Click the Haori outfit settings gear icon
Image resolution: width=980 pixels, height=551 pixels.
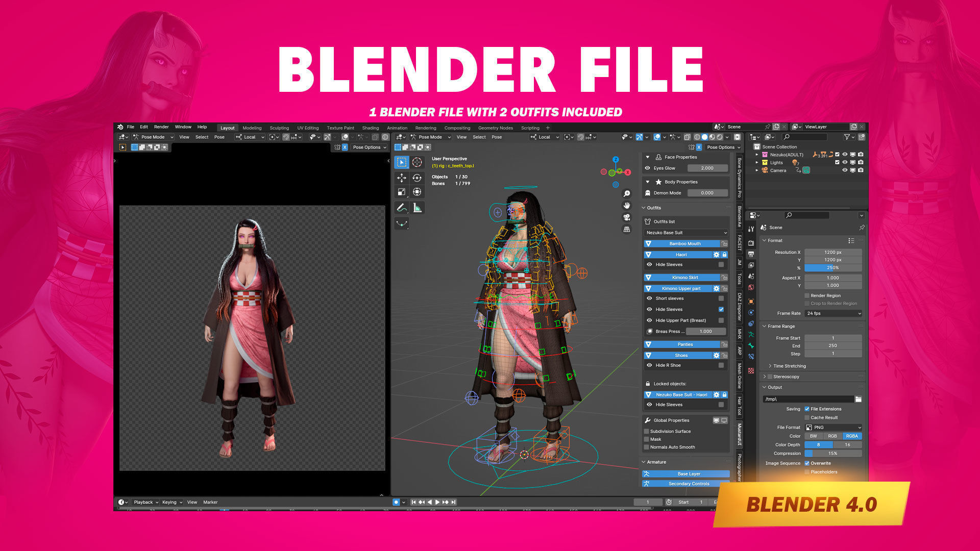pyautogui.click(x=716, y=255)
